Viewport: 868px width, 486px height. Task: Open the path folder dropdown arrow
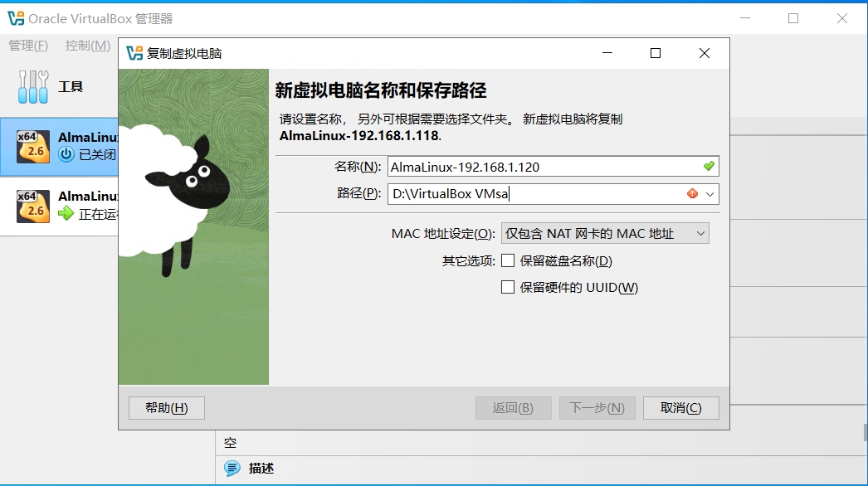pyautogui.click(x=710, y=194)
